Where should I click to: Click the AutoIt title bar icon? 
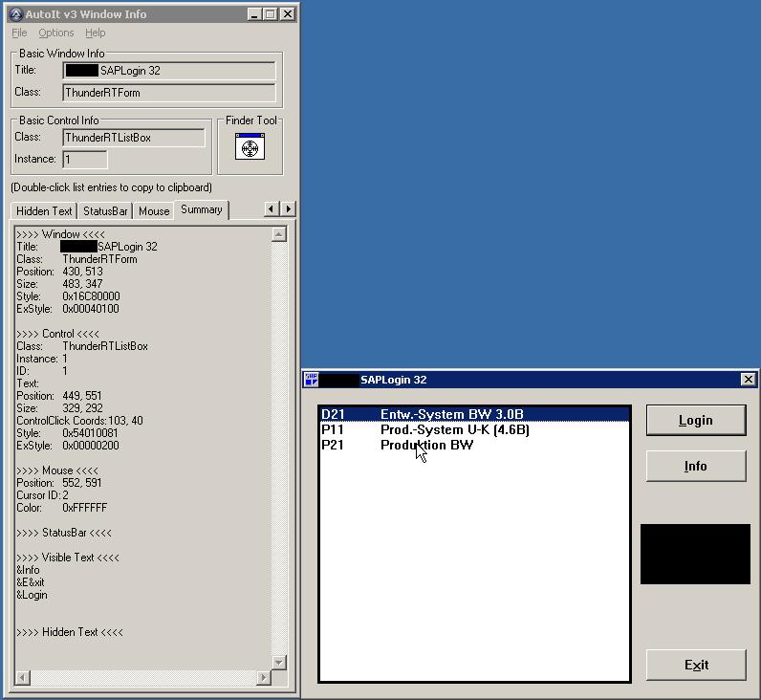pos(16,13)
